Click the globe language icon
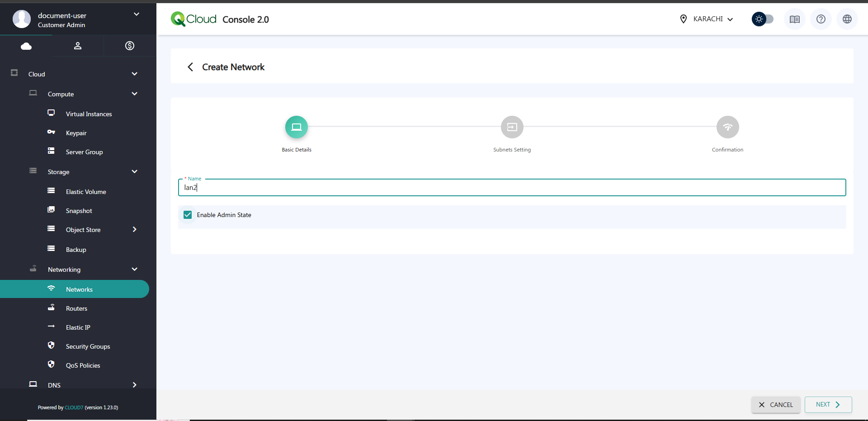Viewport: 868px width, 421px height. click(x=847, y=19)
